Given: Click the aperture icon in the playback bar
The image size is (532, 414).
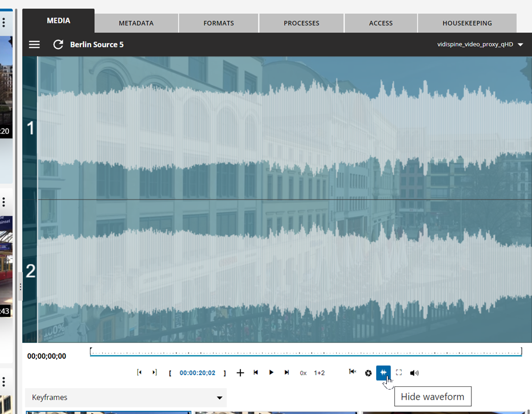Looking at the screenshot, I should pos(368,373).
